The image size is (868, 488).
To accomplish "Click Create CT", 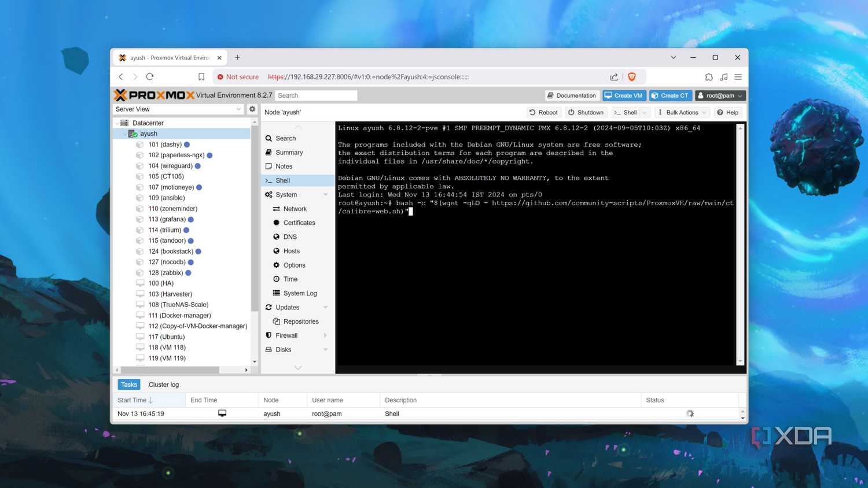I will [670, 95].
